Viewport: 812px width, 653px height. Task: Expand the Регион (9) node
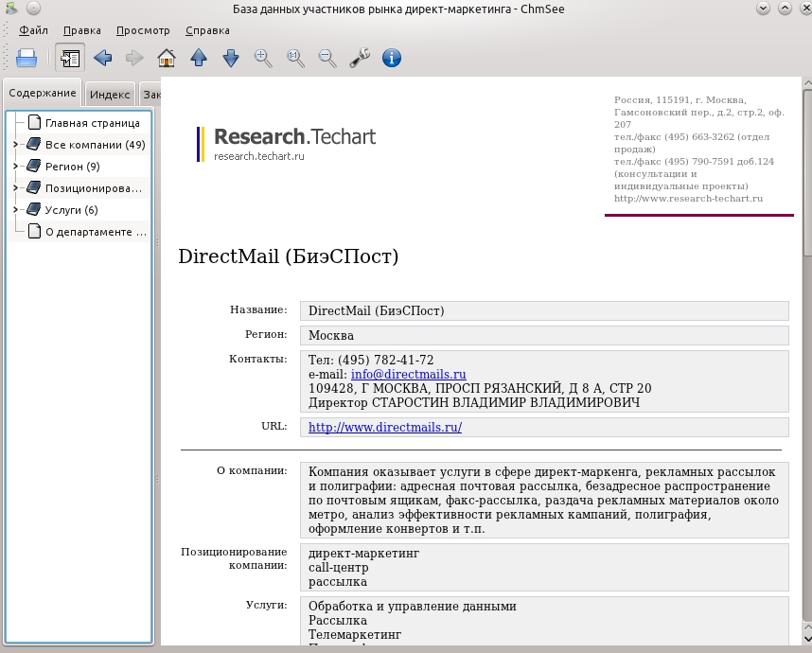coord(15,167)
